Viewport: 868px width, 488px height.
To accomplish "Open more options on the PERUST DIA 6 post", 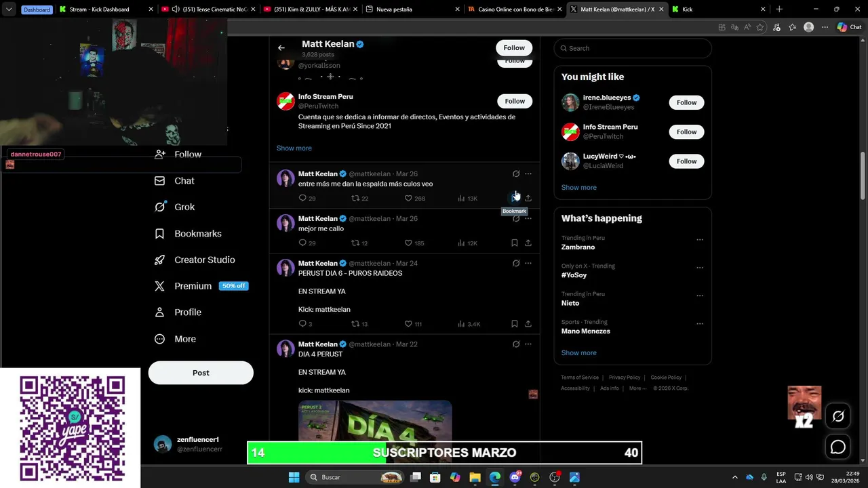I will [x=528, y=263].
